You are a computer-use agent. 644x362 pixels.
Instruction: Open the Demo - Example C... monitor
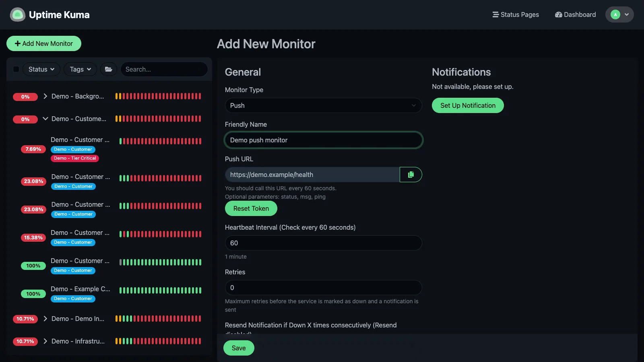(x=109, y=294)
